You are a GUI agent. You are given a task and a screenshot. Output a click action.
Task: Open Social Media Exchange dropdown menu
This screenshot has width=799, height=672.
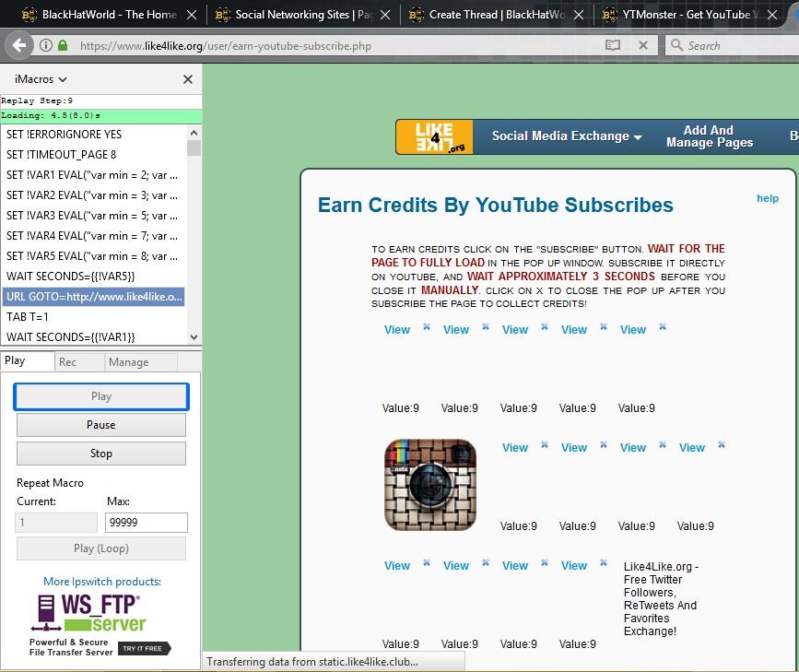(567, 136)
